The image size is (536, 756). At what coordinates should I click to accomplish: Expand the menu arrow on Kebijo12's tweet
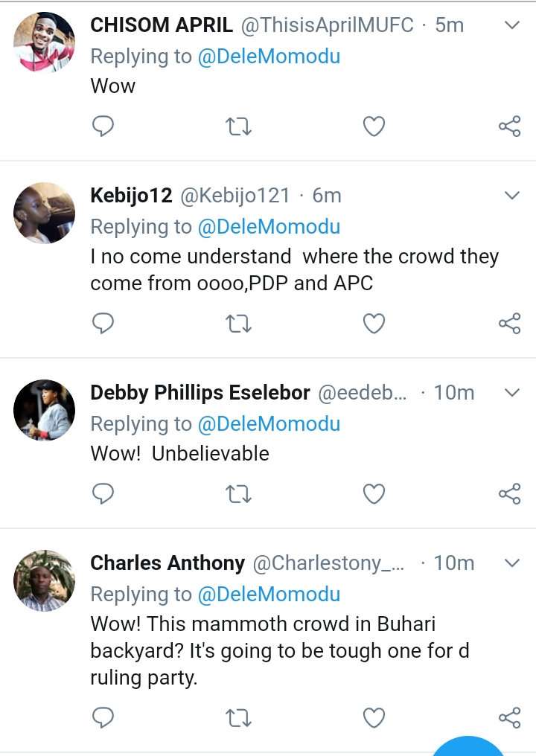click(x=512, y=196)
